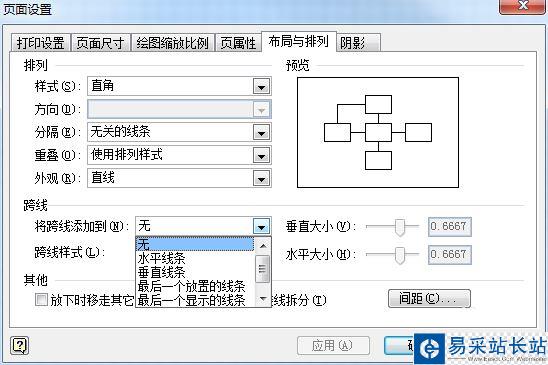This screenshot has width=548, height=365.
Task: Click the dropdown list scrollbar thumb
Action: point(262,269)
